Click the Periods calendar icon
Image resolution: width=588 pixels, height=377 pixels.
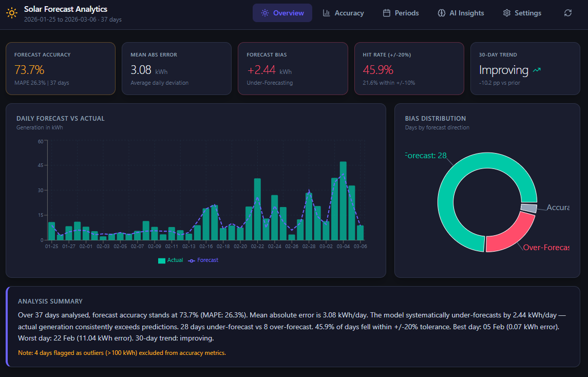tap(387, 13)
